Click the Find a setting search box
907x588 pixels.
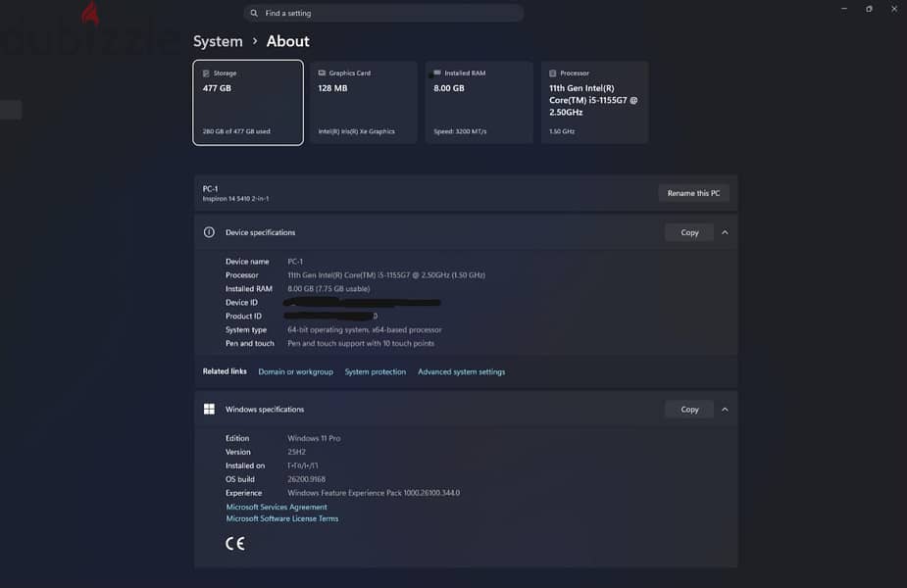[383, 13]
